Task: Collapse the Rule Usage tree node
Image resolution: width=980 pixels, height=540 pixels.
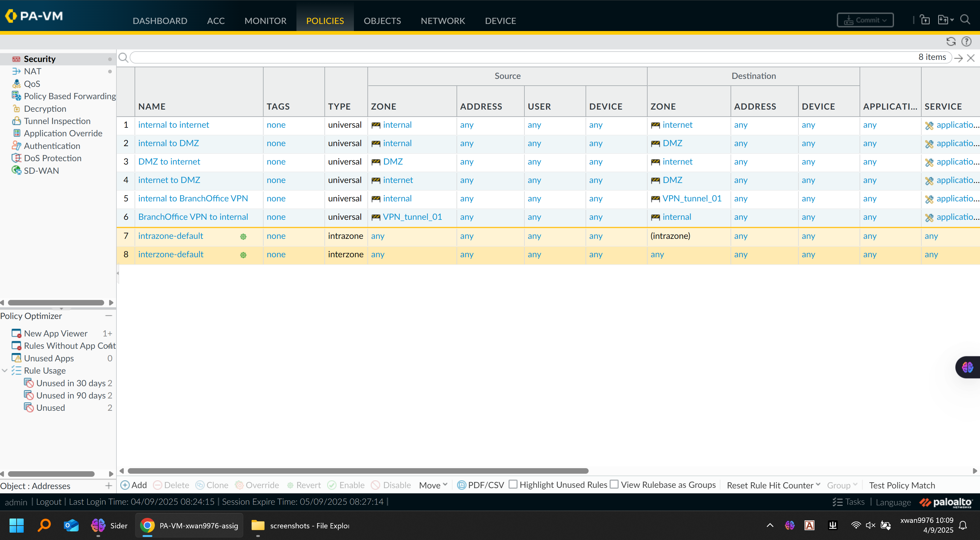Action: 5,371
